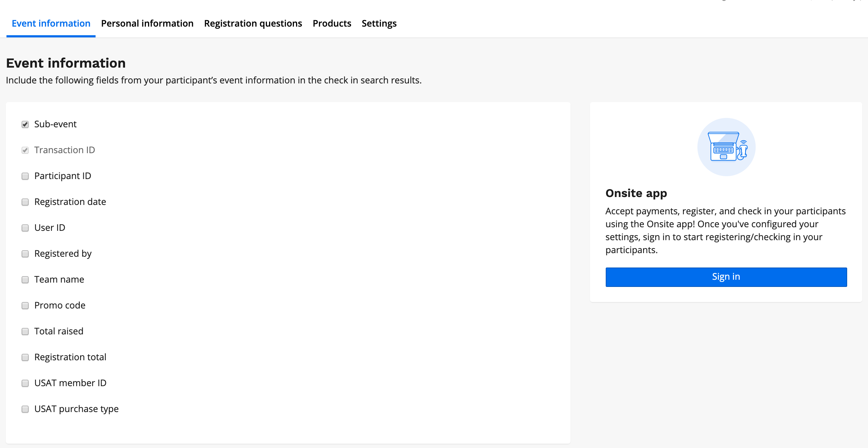Viewport: 868px width, 448px height.
Task: Enable the USAT member ID checkbox
Action: pyautogui.click(x=25, y=383)
